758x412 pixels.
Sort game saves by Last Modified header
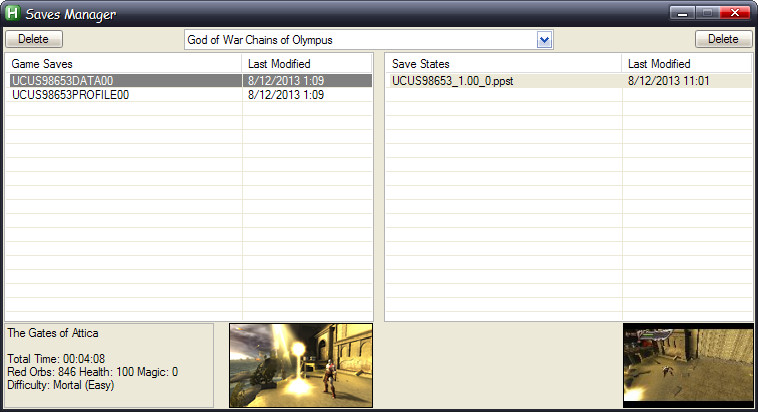[x=306, y=64]
